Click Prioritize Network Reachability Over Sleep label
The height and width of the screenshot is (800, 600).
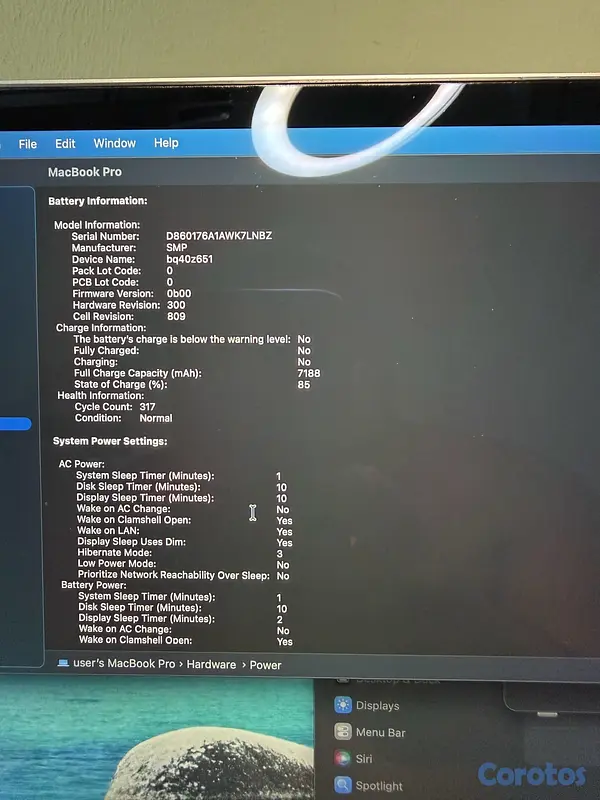173,575
